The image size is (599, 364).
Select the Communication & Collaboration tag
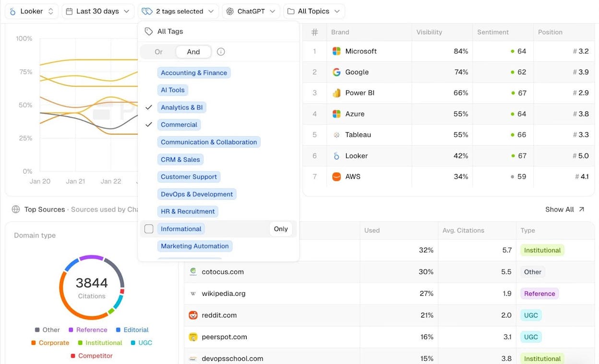tap(209, 142)
